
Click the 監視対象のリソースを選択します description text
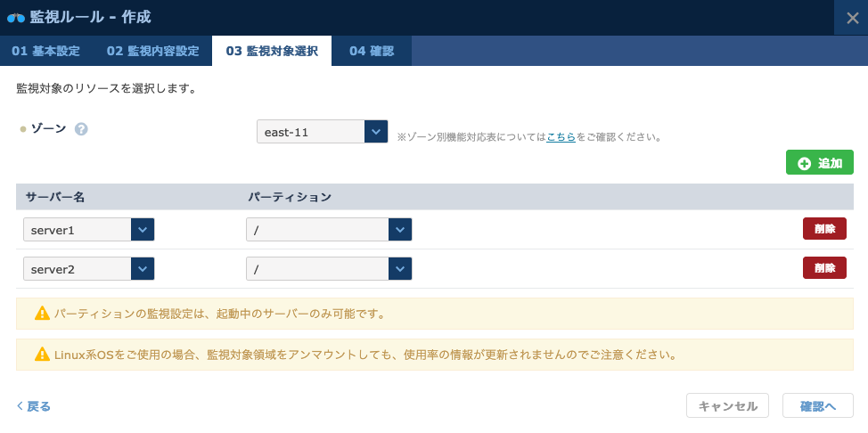pyautogui.click(x=106, y=88)
